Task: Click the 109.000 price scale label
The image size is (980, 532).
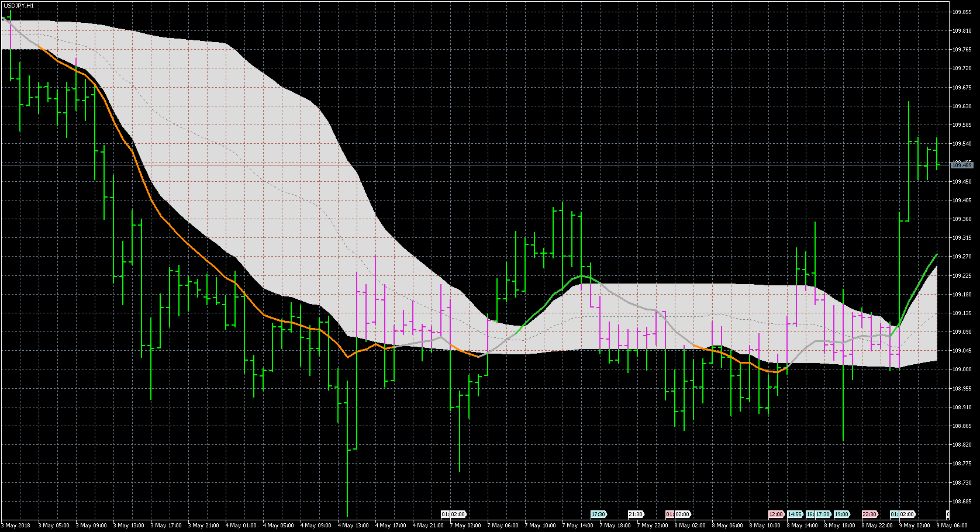Action: tap(962, 369)
